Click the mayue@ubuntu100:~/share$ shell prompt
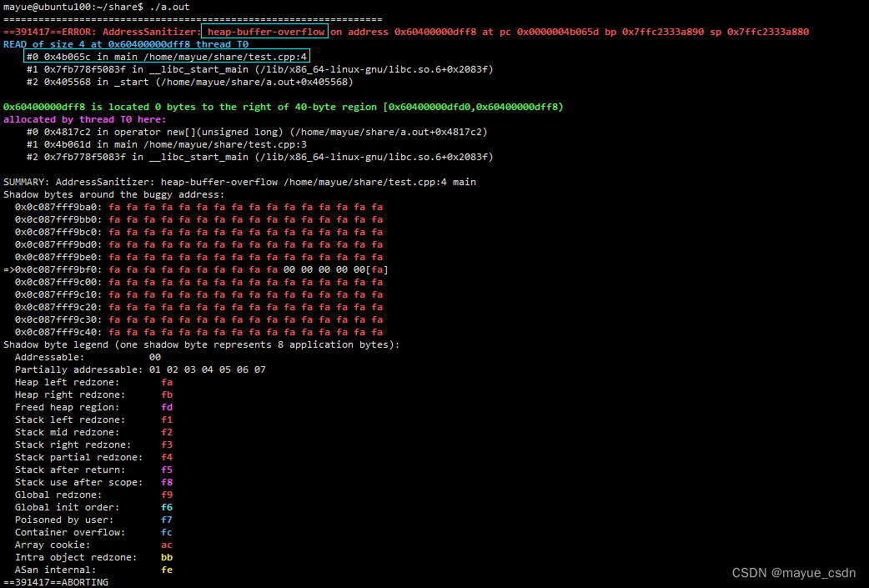This screenshot has width=869, height=588. 73,7
